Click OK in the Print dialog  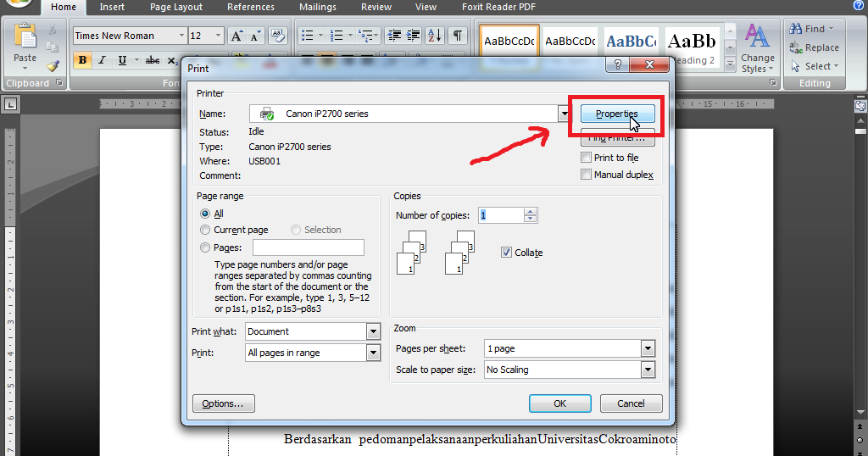(x=559, y=403)
